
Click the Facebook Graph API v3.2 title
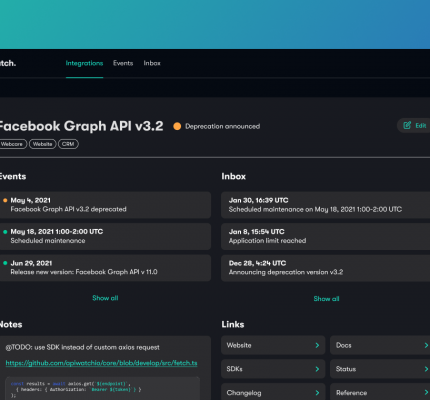[x=81, y=126]
